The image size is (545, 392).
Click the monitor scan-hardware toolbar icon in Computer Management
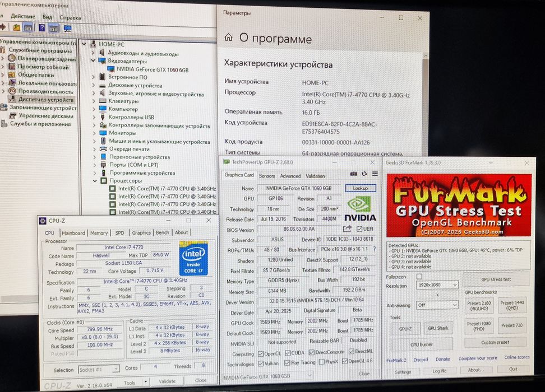pos(67,29)
